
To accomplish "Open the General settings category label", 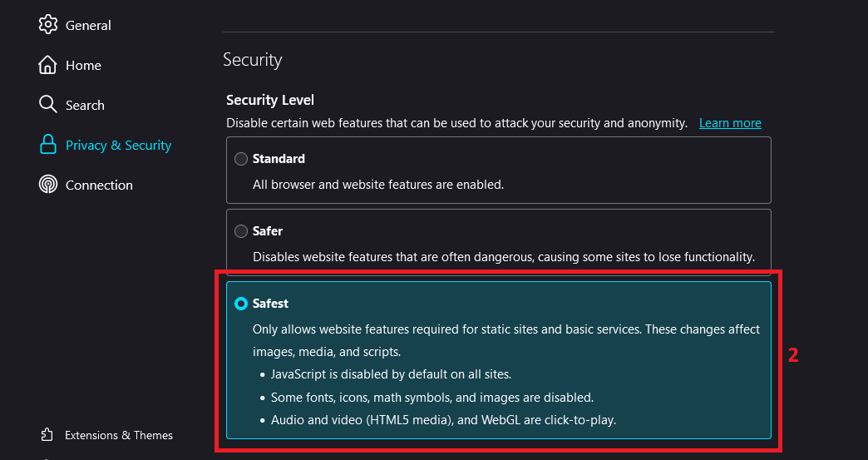I will [88, 25].
